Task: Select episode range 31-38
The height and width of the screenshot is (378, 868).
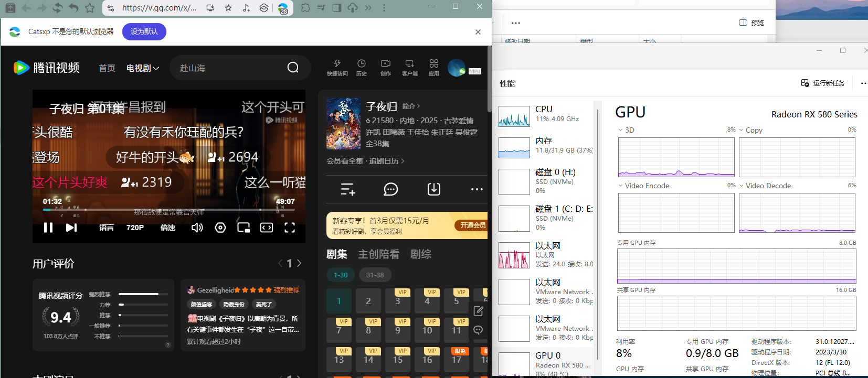Action: pyautogui.click(x=375, y=275)
